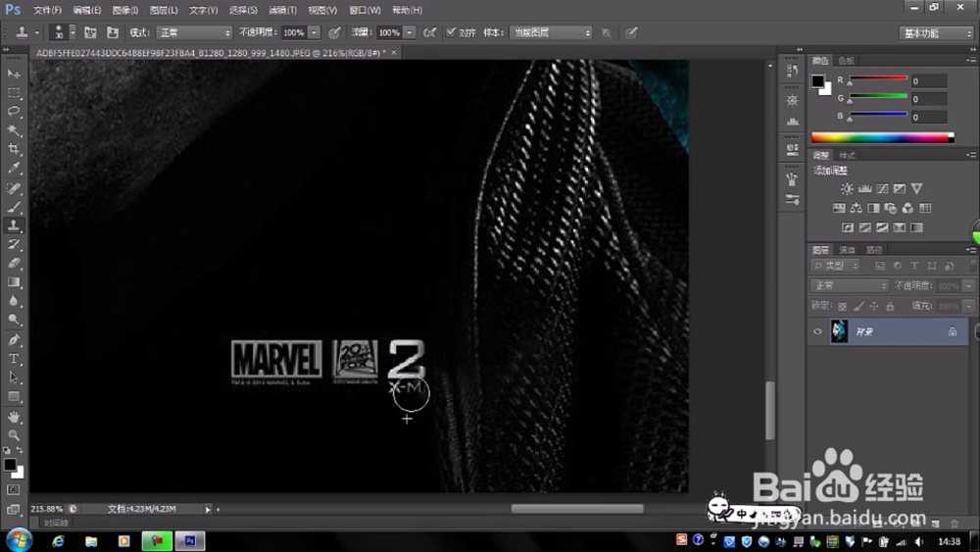Screen dimensions: 980x552
Task: Toggle pressure for size button
Action: coord(631,32)
